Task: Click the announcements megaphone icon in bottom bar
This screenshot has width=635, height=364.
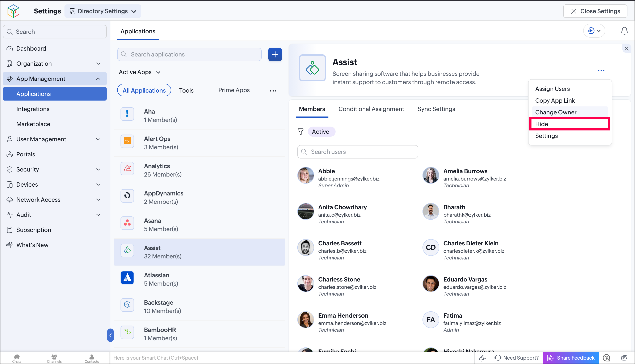Action: point(482,358)
